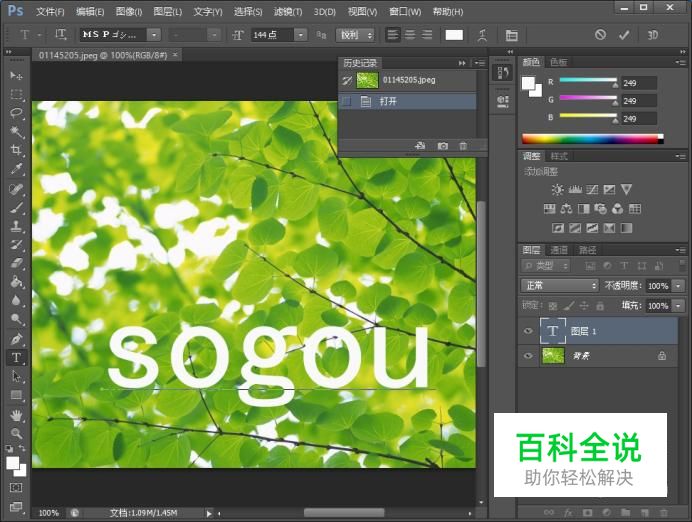Open the font size dropdown arrow
The height and width of the screenshot is (522, 692).
tap(301, 34)
